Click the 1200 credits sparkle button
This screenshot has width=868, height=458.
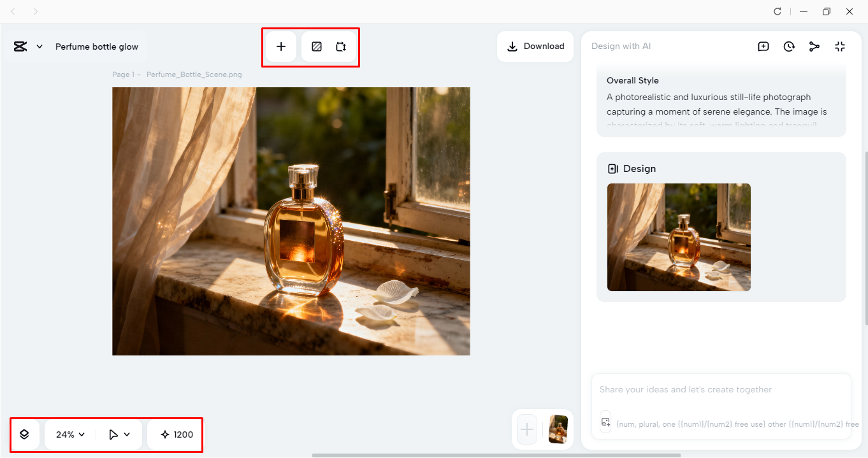click(177, 434)
